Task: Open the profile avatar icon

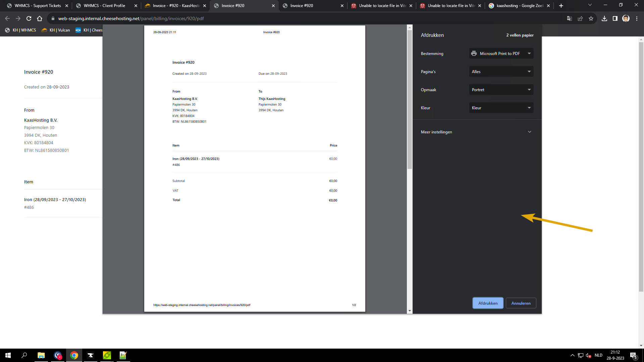Action: point(626,18)
